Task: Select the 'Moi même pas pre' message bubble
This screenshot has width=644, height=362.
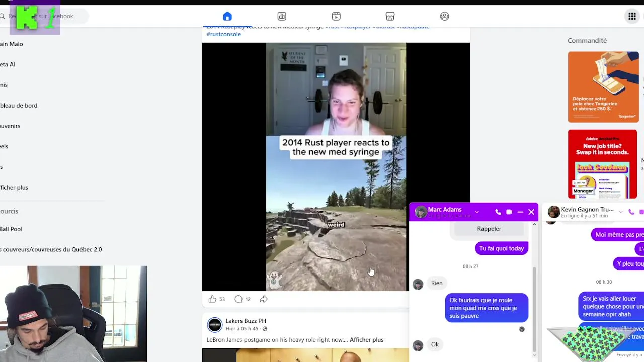Action: (617, 235)
